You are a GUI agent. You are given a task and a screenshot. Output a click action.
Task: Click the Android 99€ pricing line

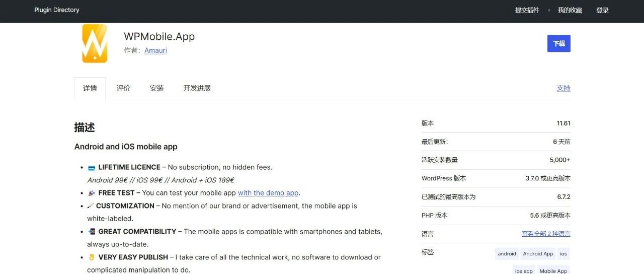160,180
